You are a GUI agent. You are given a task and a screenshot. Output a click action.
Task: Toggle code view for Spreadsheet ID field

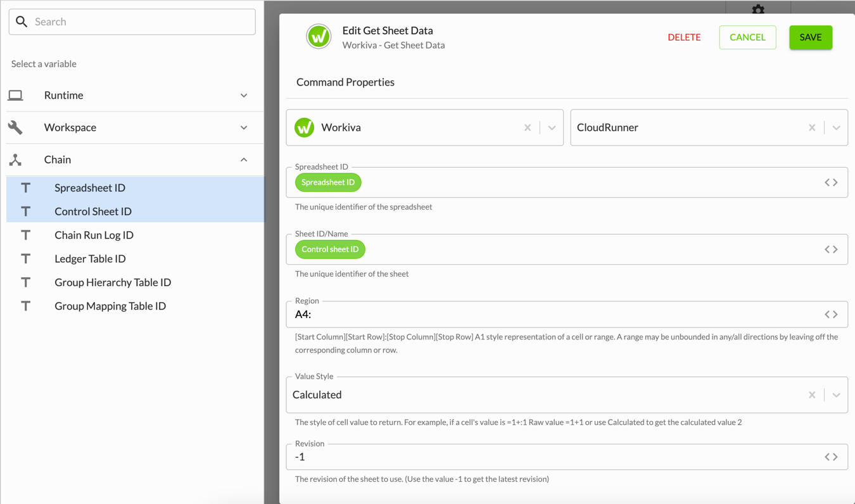point(831,182)
